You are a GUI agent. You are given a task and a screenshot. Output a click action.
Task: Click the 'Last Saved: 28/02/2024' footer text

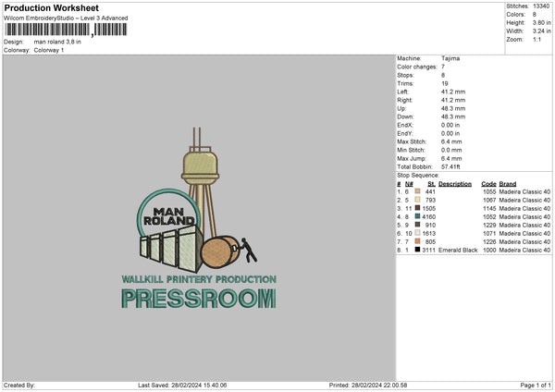[182, 385]
